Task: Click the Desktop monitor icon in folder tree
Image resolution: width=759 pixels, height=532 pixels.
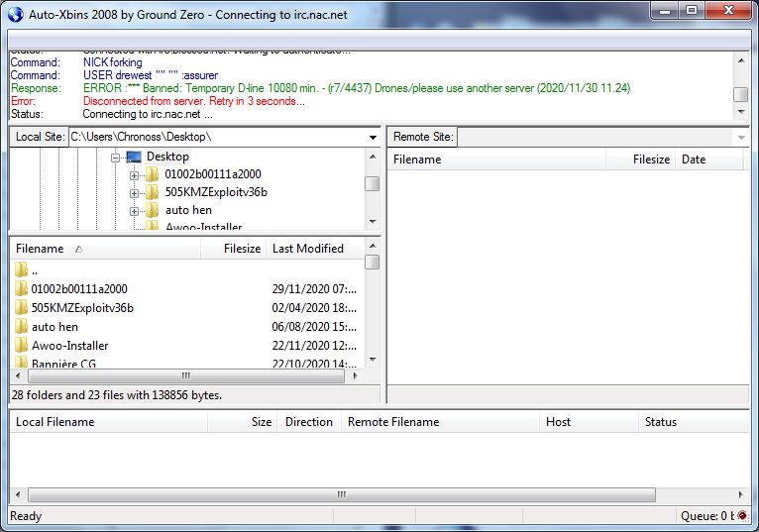Action: (x=134, y=157)
